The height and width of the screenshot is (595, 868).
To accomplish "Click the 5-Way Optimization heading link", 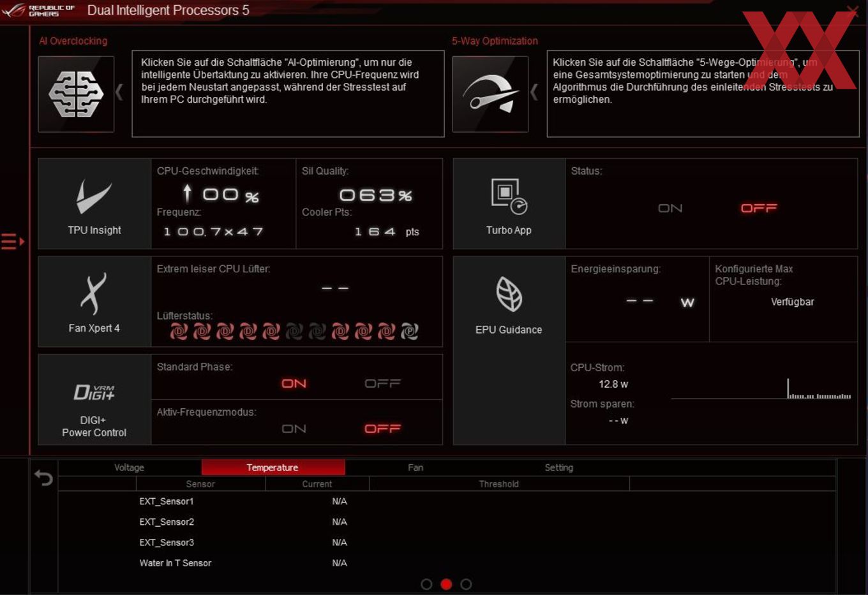I will pyautogui.click(x=495, y=41).
